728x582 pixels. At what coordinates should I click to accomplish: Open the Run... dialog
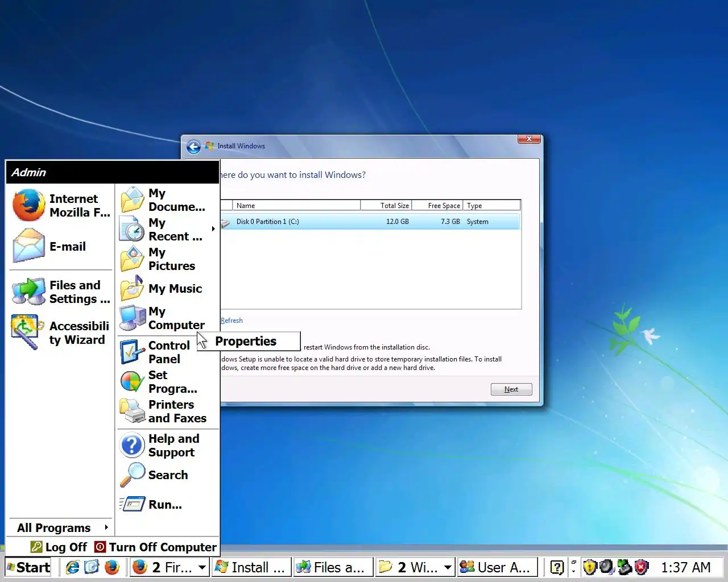click(169, 504)
